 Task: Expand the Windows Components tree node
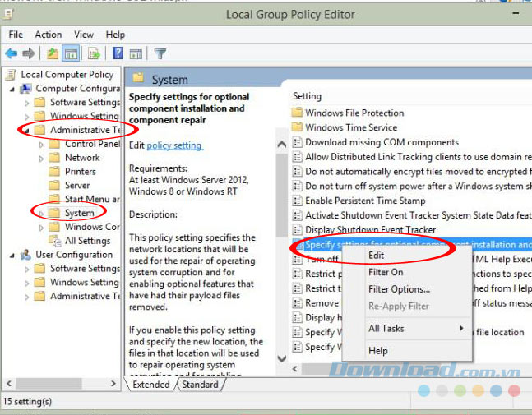(41, 228)
